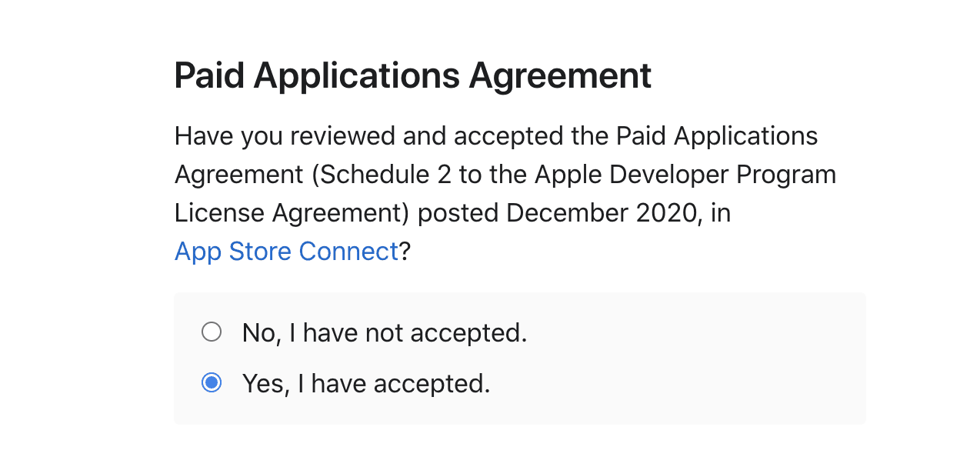Select the "Yes, I have accepted." radio button
The image size is (980, 457).
(x=211, y=382)
